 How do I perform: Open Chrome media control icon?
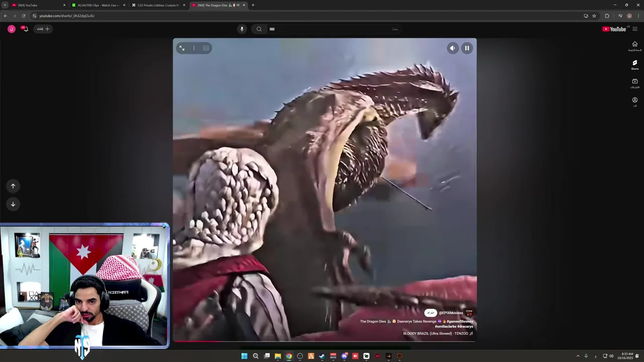tap(620, 16)
